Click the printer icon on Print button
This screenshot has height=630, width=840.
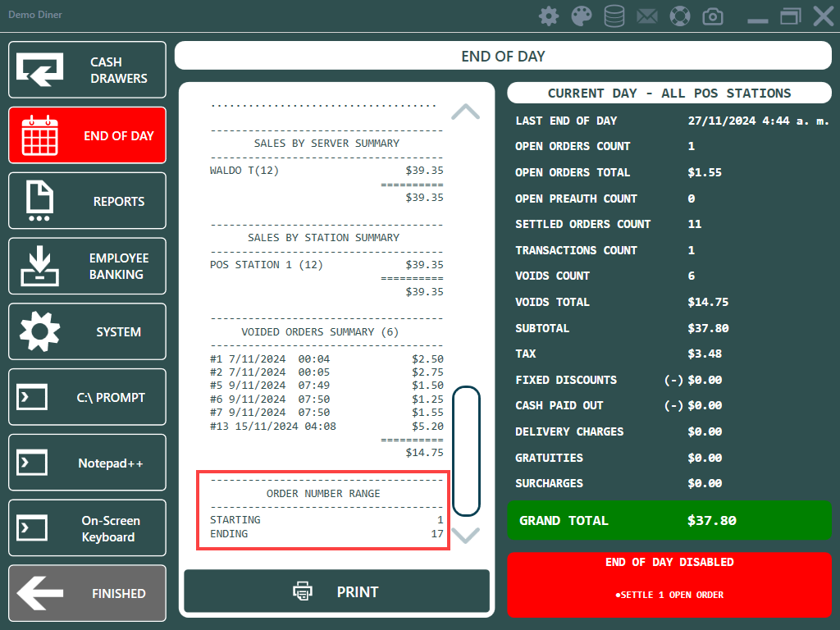coord(304,591)
